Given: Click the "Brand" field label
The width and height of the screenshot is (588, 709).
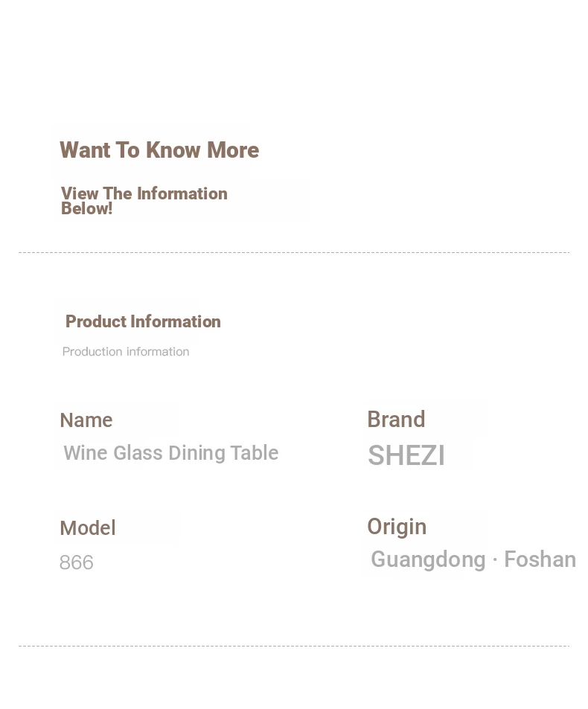Looking at the screenshot, I should click(x=396, y=419).
